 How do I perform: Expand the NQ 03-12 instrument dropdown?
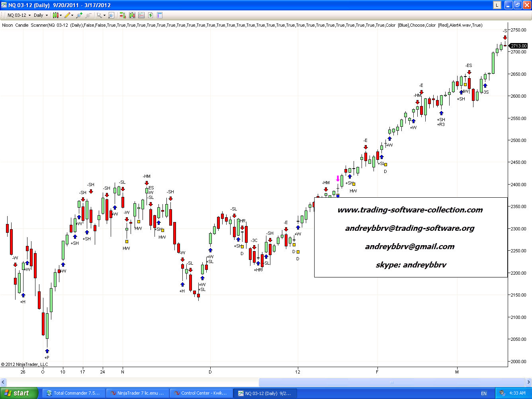pyautogui.click(x=29, y=15)
